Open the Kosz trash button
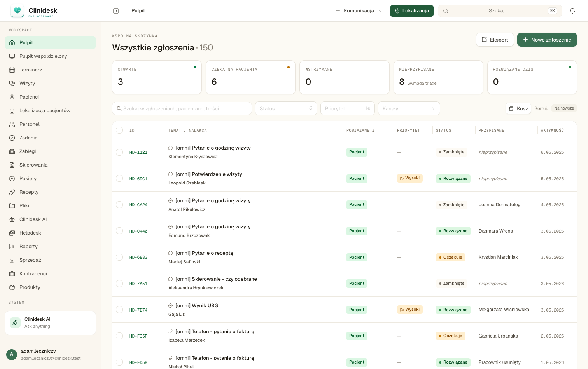The width and height of the screenshot is (588, 369). click(x=518, y=108)
